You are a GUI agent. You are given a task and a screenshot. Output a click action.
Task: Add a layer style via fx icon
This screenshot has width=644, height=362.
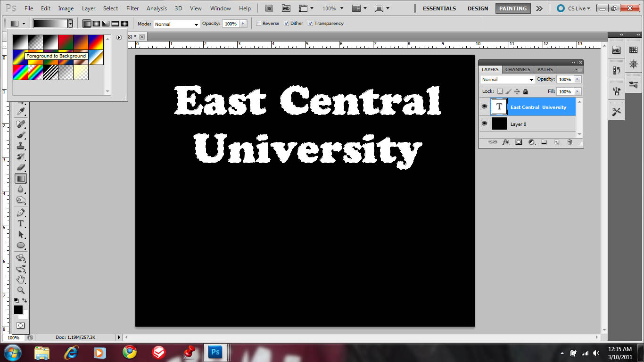[x=506, y=142]
